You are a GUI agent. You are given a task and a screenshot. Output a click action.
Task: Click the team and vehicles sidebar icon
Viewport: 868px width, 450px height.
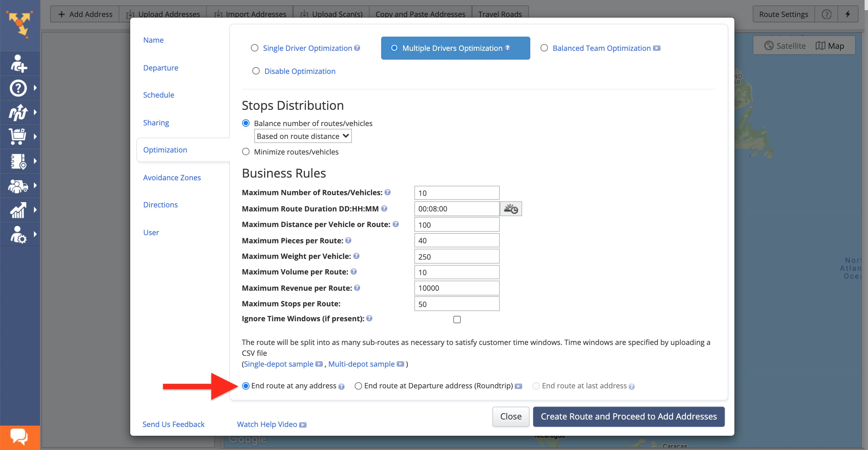[18, 186]
